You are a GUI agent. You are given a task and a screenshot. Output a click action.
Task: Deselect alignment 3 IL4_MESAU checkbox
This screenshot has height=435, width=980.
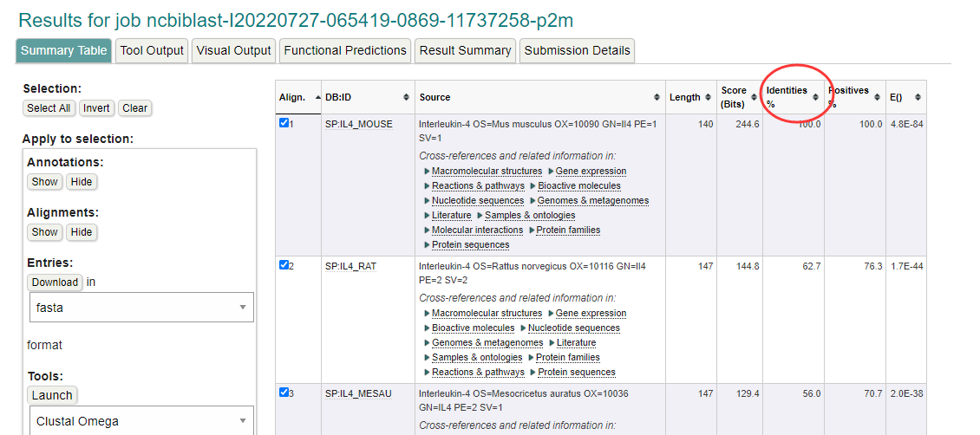tap(284, 393)
